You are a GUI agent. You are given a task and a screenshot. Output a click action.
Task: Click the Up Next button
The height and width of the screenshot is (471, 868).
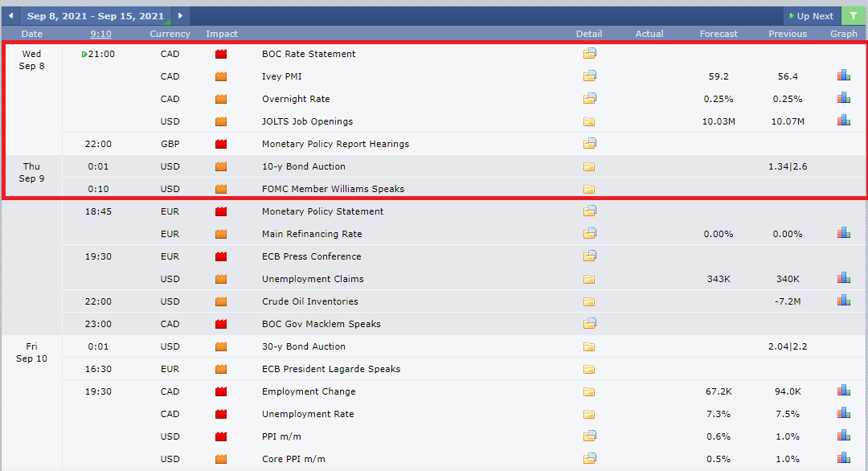[811, 16]
